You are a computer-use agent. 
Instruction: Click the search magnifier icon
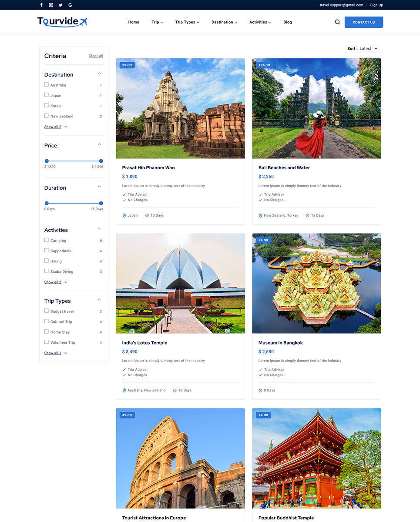click(x=337, y=22)
